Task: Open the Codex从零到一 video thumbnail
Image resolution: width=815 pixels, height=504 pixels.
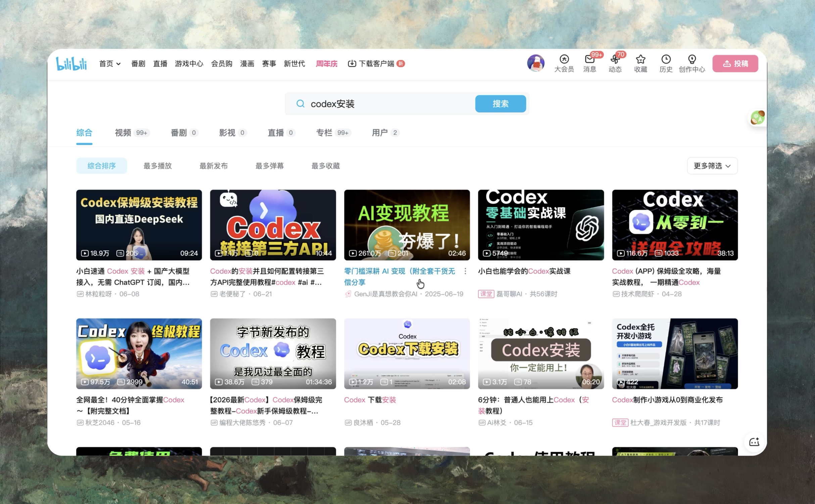Action: pos(675,225)
